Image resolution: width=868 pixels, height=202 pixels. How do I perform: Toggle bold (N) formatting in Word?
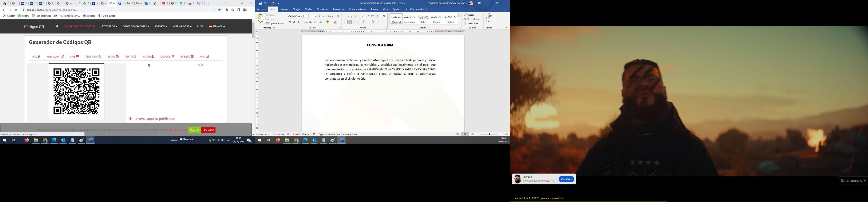[289, 22]
